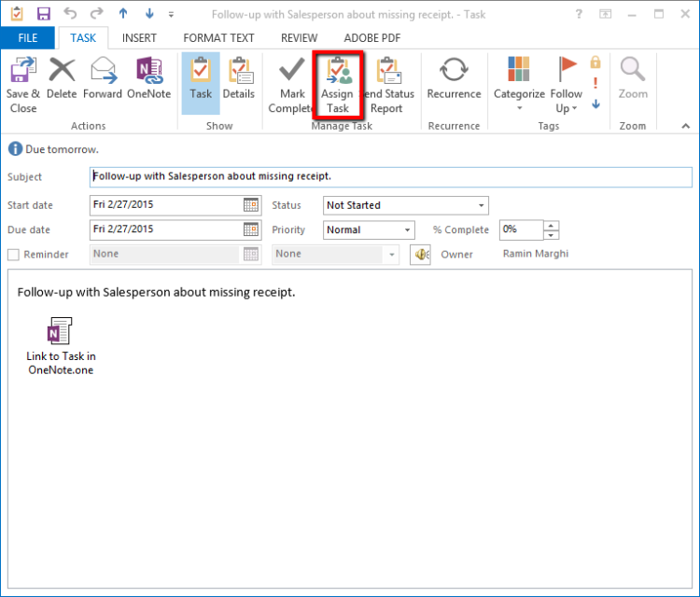The width and height of the screenshot is (700, 597).
Task: Switch to the INSERT tab
Action: (139, 38)
